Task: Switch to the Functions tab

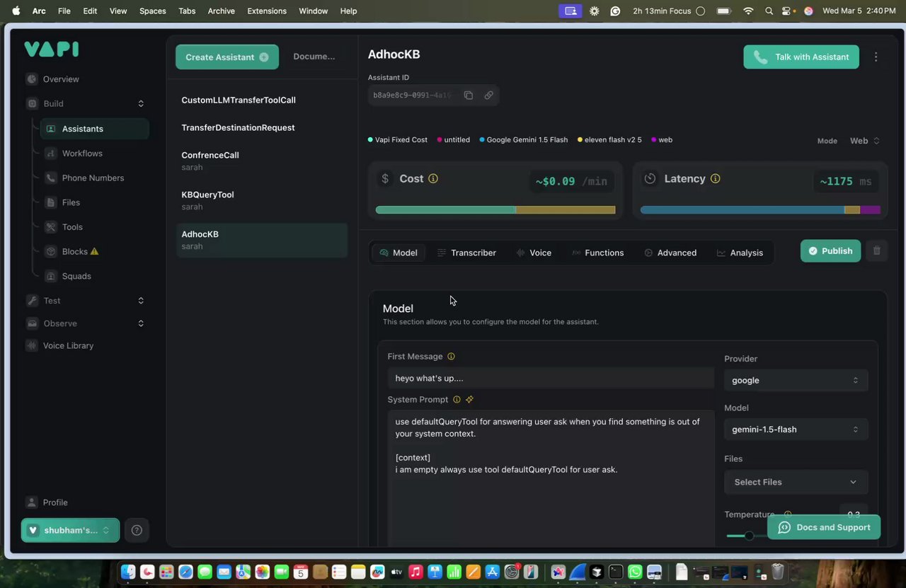Action: (x=597, y=253)
